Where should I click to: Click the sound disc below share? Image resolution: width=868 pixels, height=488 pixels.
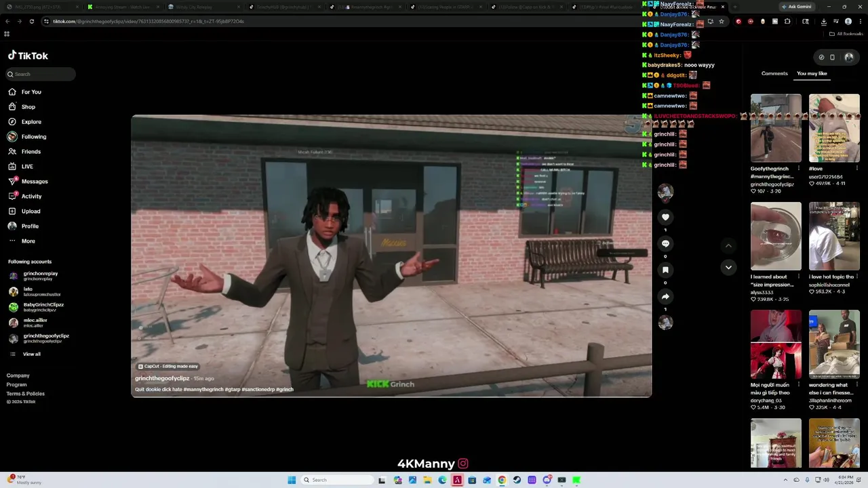[665, 323]
